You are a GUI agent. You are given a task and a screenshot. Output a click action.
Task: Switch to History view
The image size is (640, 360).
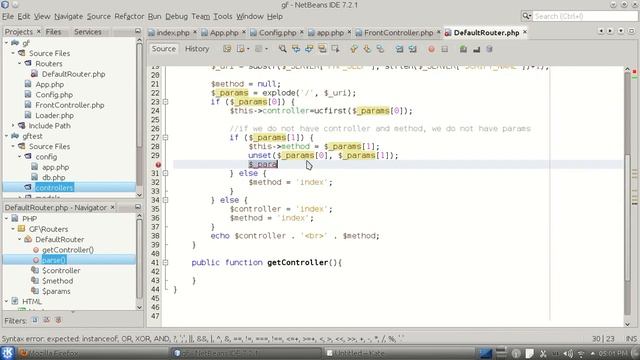(x=197, y=49)
